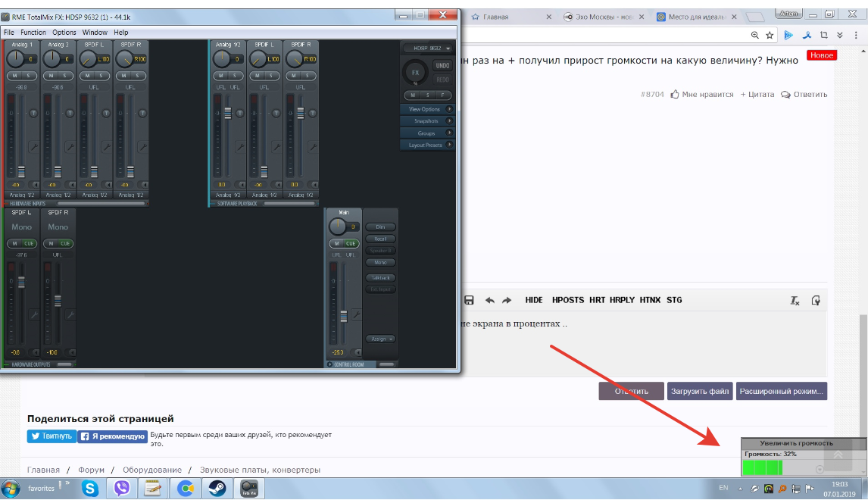Click the Recall button in Control Room

[x=380, y=239]
